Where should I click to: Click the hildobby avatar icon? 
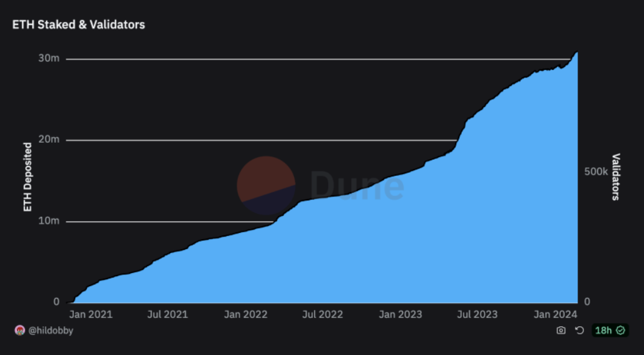[x=19, y=331]
